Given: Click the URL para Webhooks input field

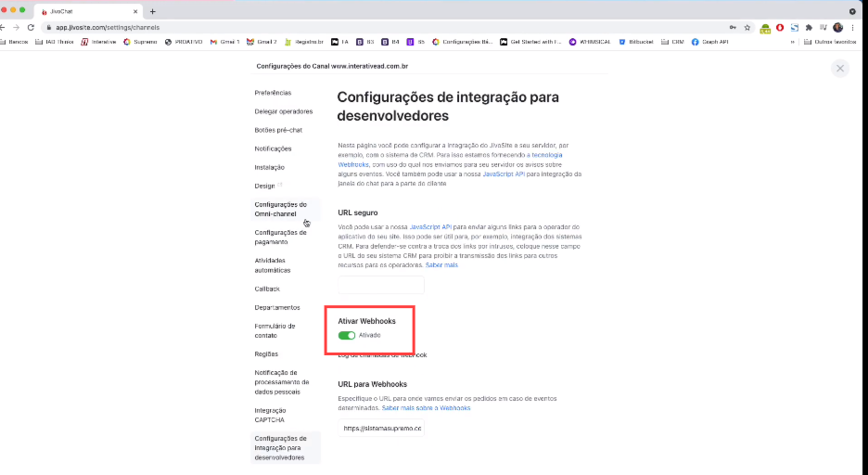Looking at the screenshot, I should point(381,429).
